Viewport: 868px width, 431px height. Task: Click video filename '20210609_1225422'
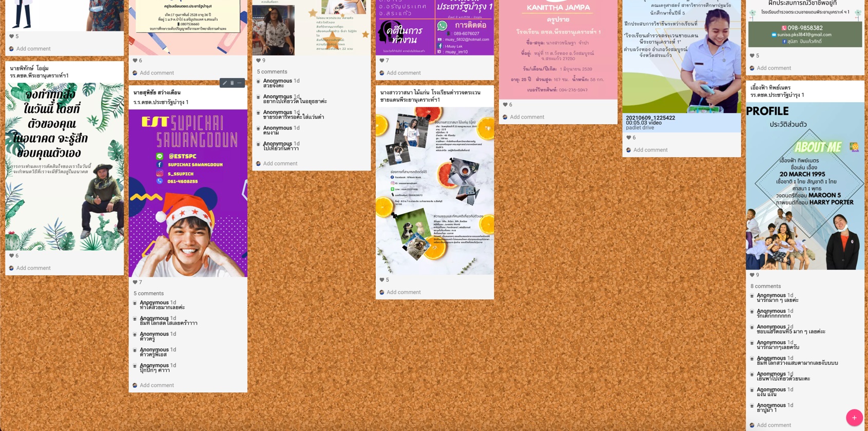click(650, 118)
